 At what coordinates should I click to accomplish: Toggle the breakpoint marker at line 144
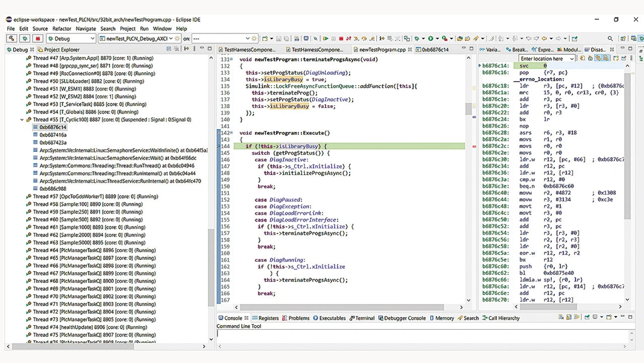219,147
